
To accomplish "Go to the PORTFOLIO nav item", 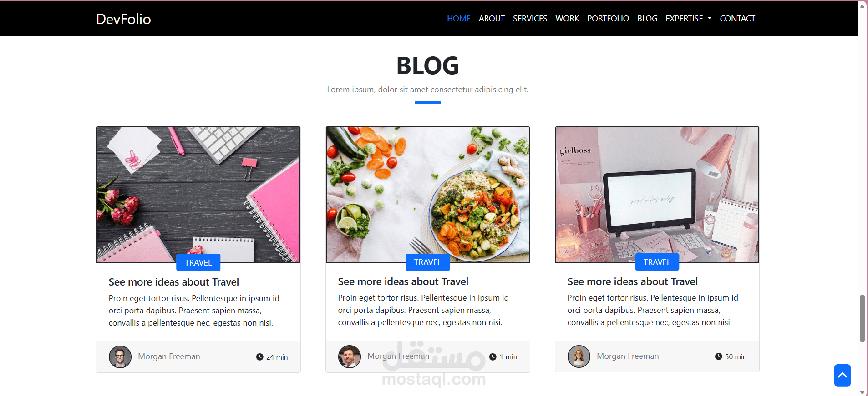I will [x=608, y=19].
